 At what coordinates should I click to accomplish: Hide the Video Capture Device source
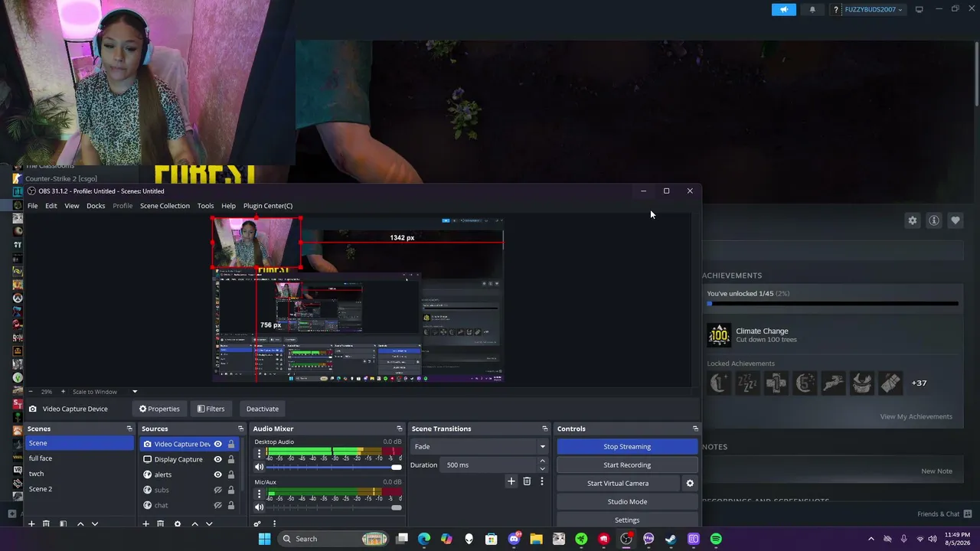coord(217,444)
